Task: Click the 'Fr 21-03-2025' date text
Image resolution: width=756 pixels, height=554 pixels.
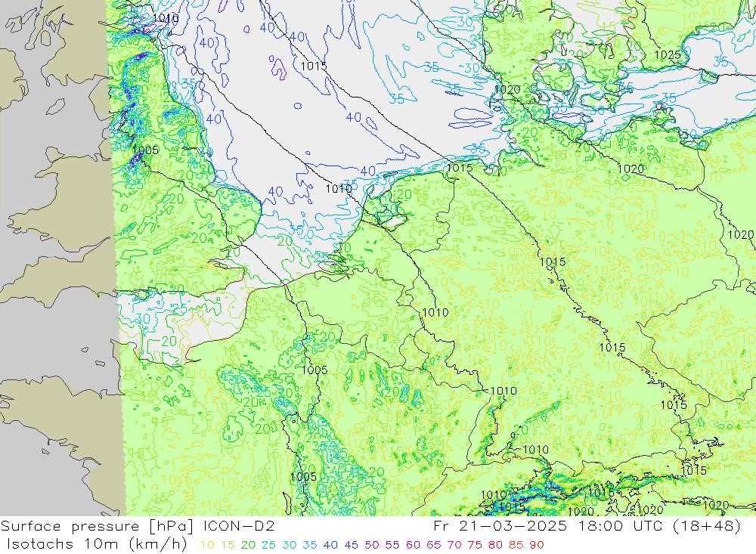Action: (x=500, y=525)
